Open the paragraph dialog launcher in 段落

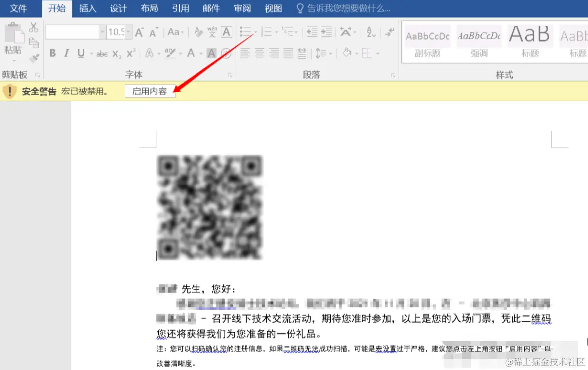(393, 75)
